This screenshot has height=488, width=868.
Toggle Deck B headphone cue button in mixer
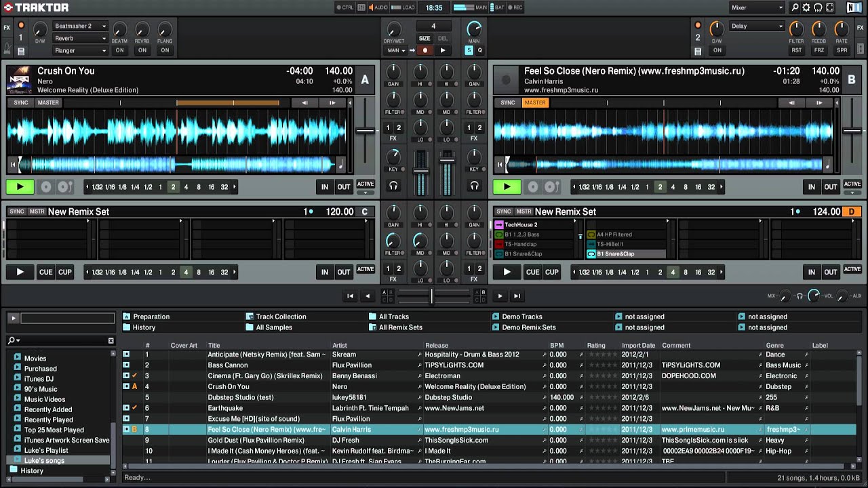tap(474, 186)
